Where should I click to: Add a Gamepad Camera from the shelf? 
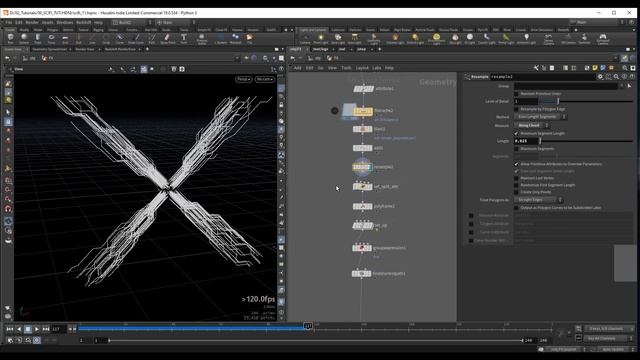(603, 39)
